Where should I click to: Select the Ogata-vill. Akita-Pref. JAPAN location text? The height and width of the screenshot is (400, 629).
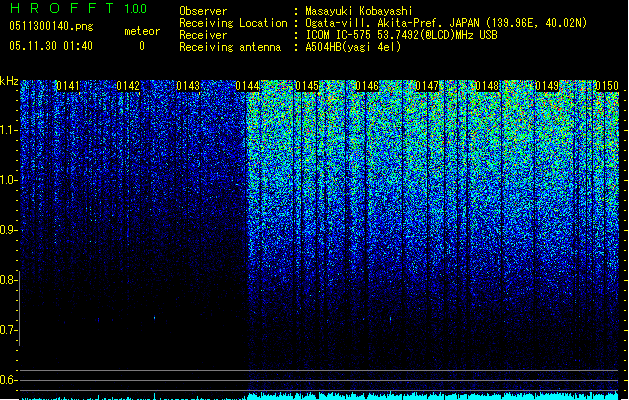coord(446,23)
